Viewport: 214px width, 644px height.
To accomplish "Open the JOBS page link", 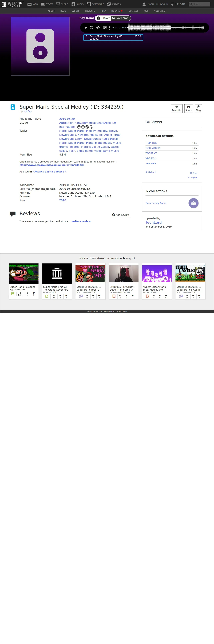I will [146, 11].
